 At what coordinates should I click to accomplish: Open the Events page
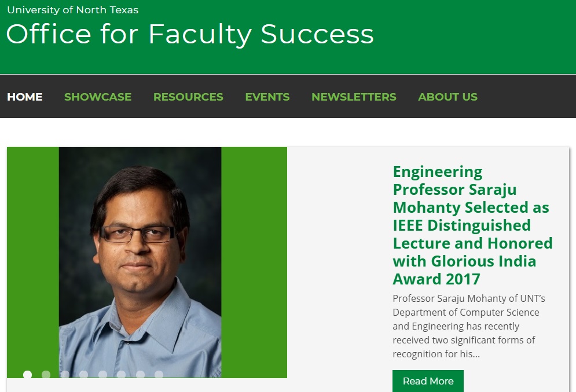[x=267, y=97]
